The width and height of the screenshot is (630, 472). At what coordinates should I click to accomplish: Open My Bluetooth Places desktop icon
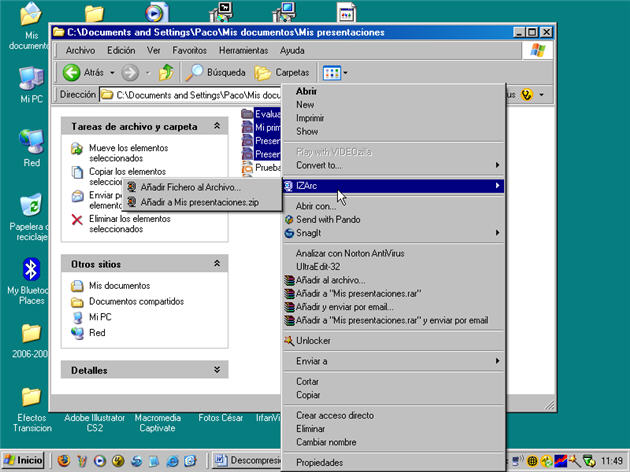pos(31,270)
